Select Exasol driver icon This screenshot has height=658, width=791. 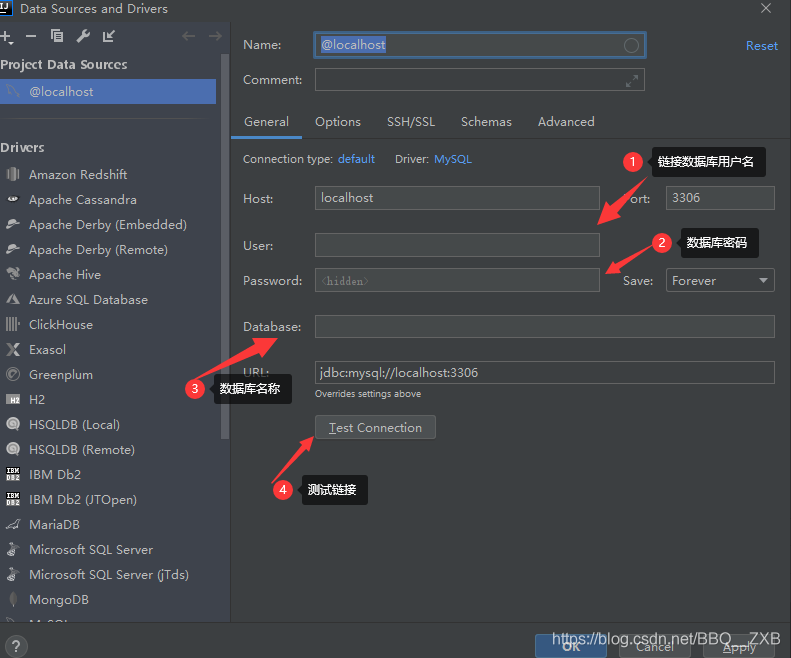pos(13,349)
